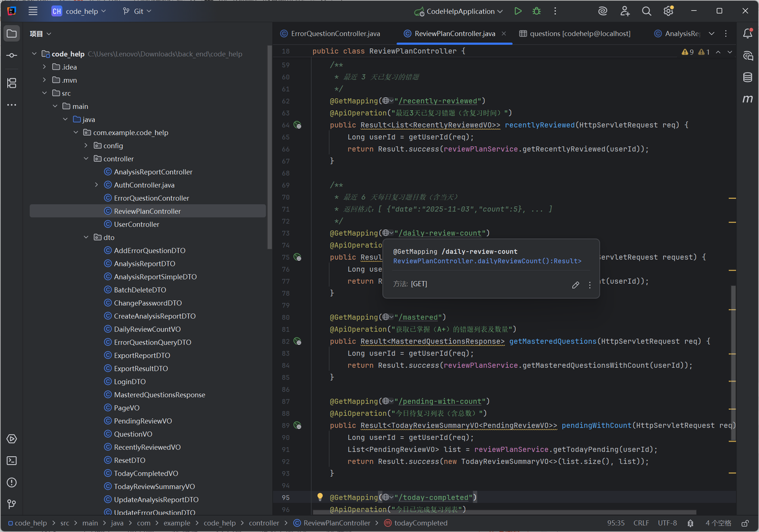Show hidden editor tabs dropdown
This screenshot has width=759, height=532.
pos(712,34)
